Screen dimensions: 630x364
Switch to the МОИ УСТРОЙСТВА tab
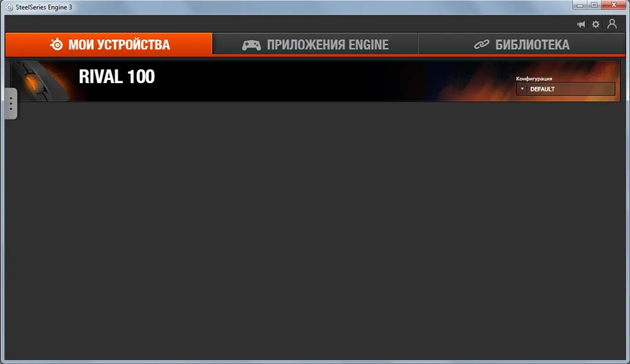pyautogui.click(x=108, y=44)
